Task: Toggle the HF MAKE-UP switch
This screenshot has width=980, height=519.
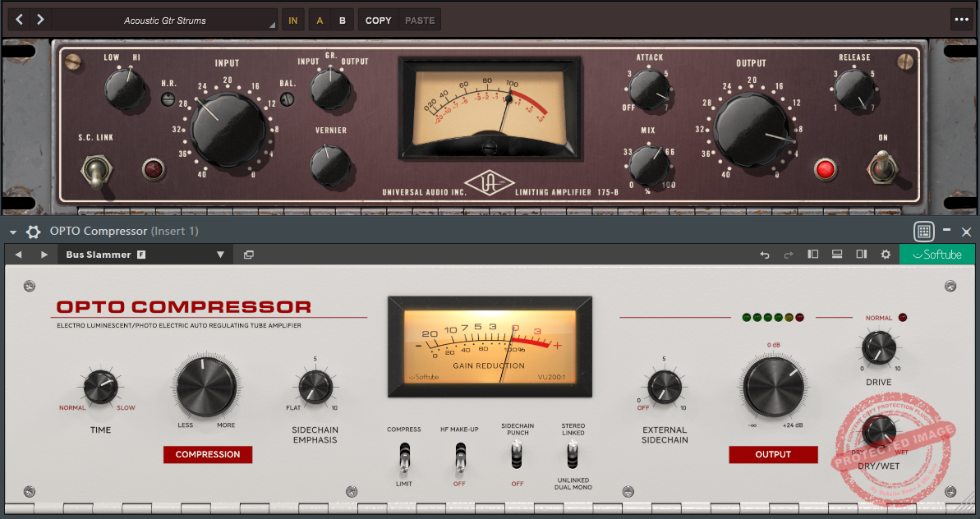Action: pyautogui.click(x=460, y=457)
